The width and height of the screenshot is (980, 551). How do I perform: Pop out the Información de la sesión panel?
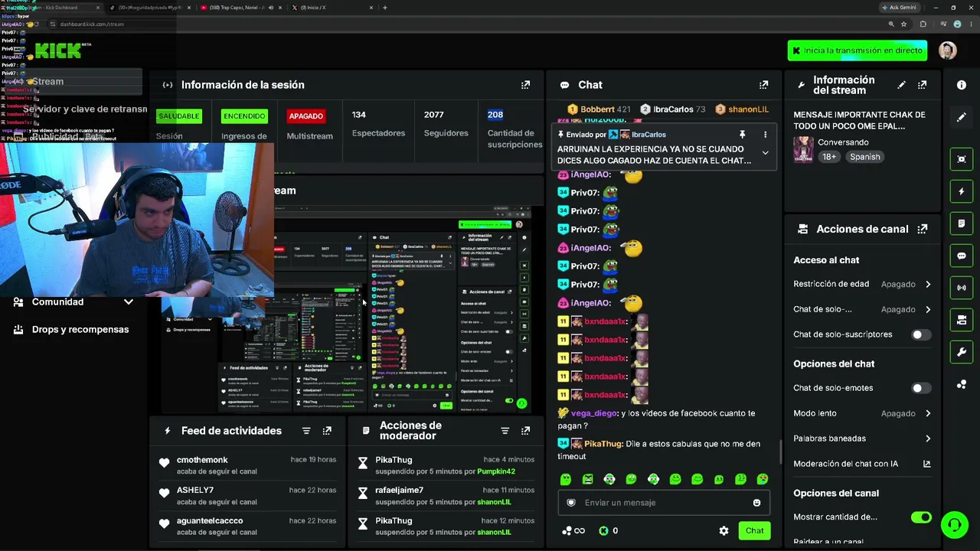tap(525, 85)
